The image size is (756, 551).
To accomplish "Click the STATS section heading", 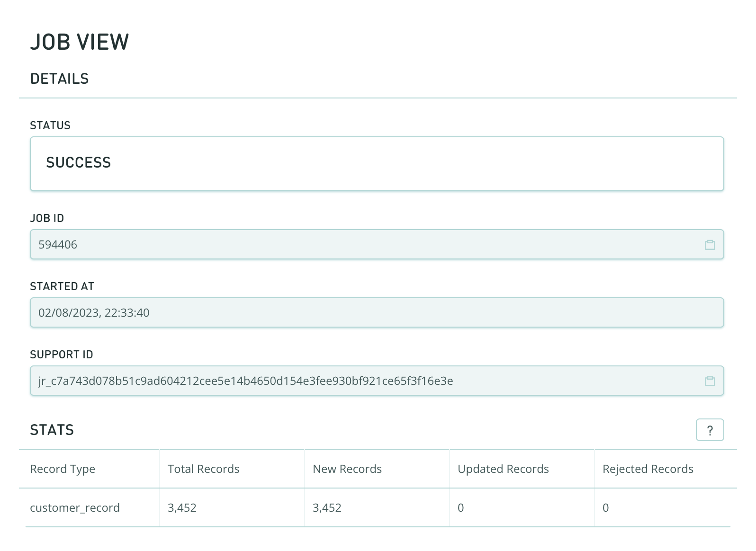I will click(x=52, y=430).
